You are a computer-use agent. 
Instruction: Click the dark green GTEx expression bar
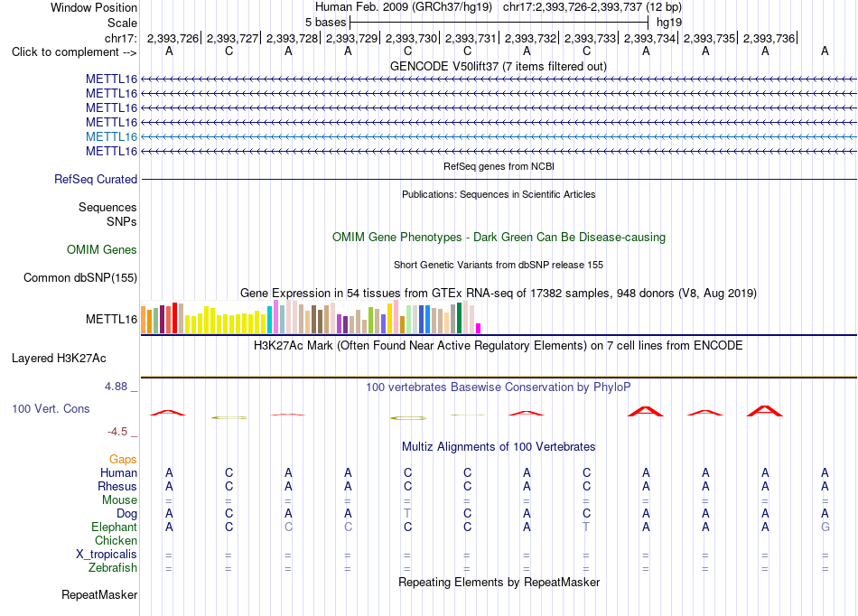point(459,318)
